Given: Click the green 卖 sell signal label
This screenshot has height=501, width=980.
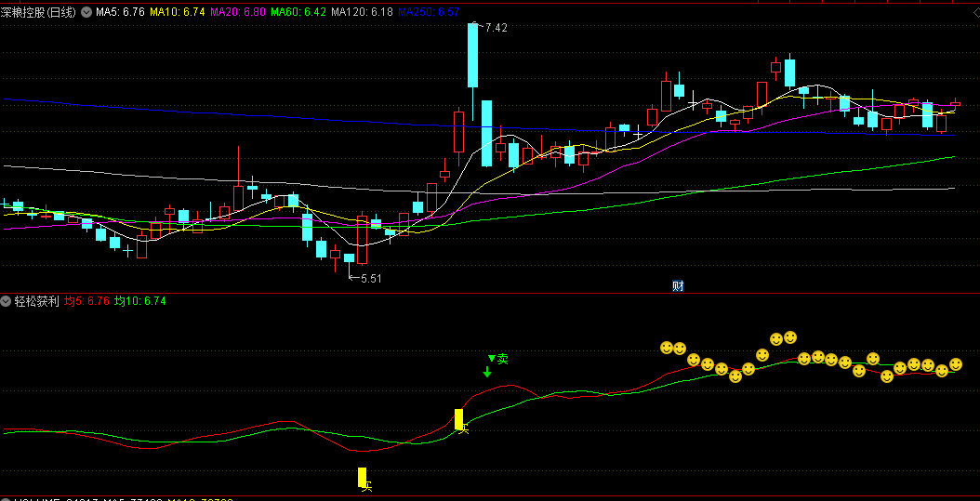Looking at the screenshot, I should (x=502, y=359).
